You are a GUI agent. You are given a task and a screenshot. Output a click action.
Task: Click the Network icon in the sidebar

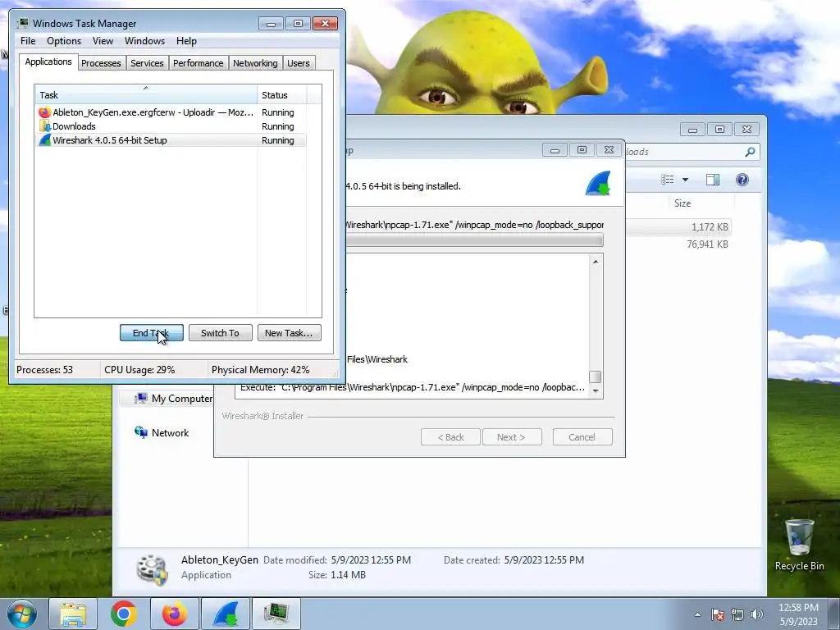point(141,431)
